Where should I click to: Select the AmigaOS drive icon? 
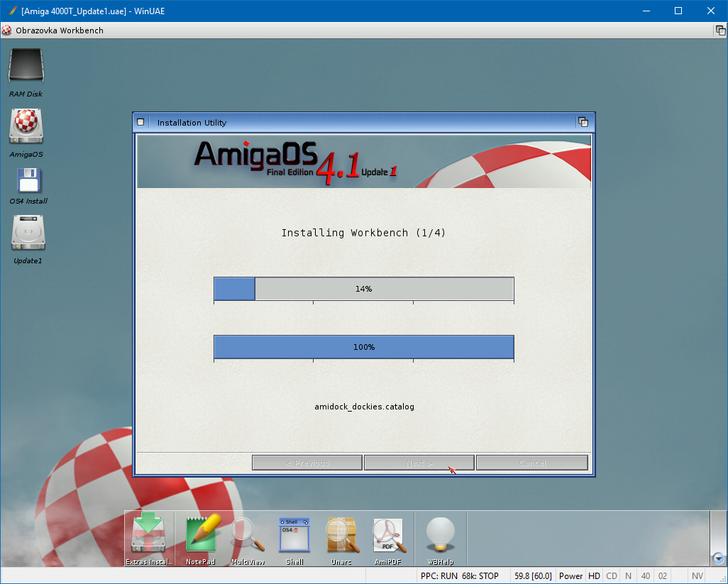26,126
